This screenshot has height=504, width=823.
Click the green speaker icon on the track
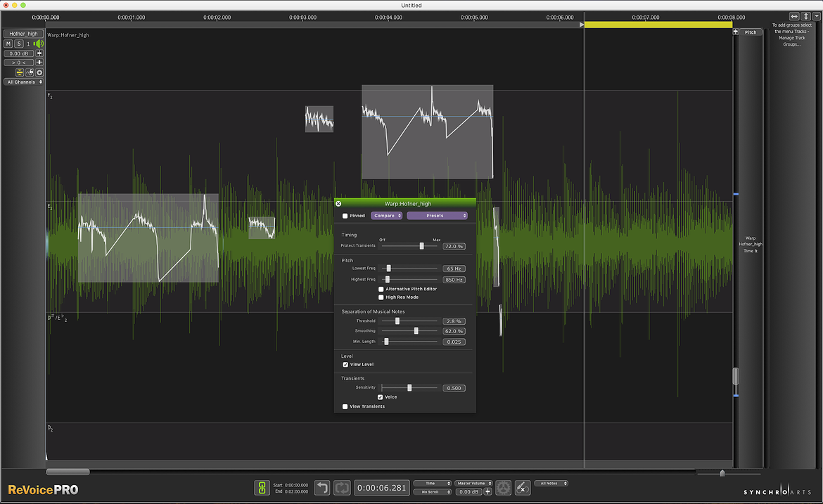(38, 44)
